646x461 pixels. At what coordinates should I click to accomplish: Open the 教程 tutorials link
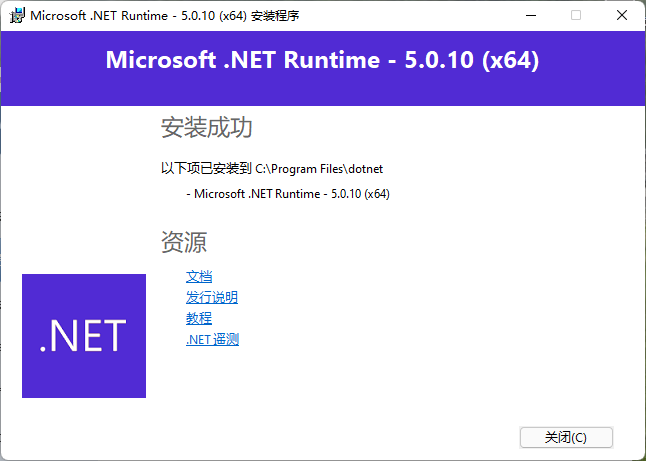[199, 318]
